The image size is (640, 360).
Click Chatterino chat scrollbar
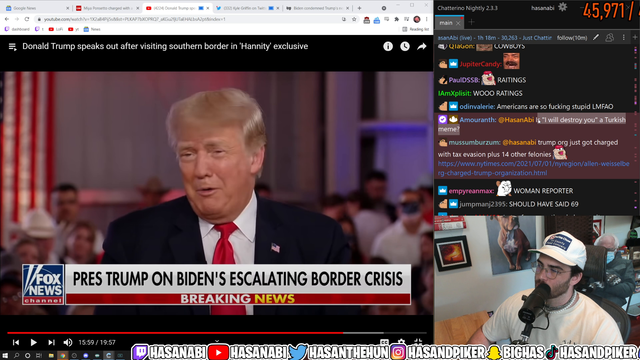pyautogui.click(x=636, y=130)
